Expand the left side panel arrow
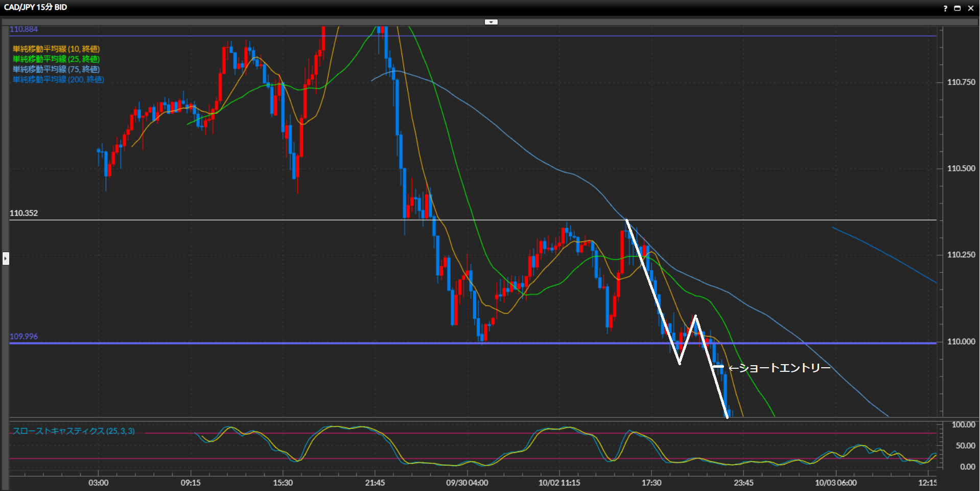 click(x=6, y=258)
